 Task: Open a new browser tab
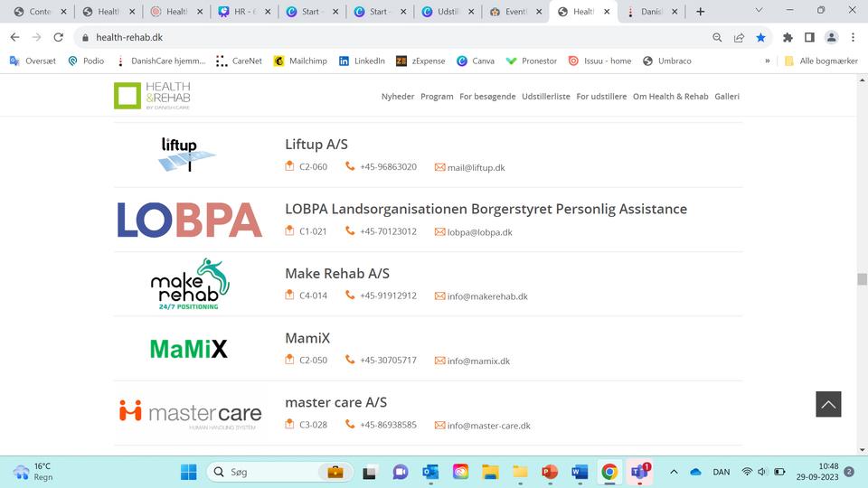tap(700, 12)
